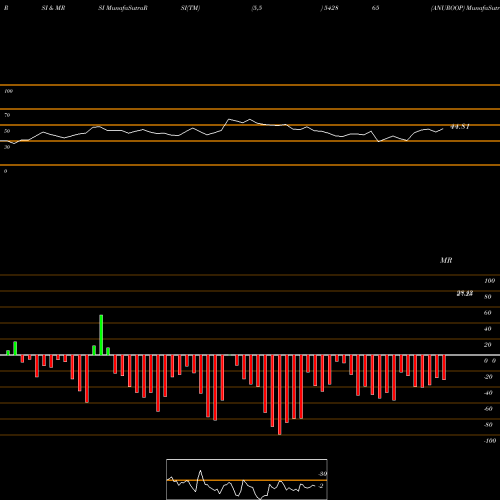Click the RSI axis label 100
This screenshot has width=500, height=500.
point(8,91)
